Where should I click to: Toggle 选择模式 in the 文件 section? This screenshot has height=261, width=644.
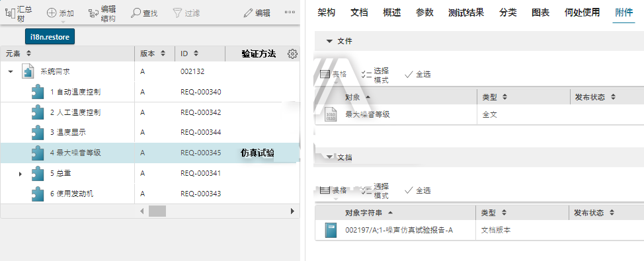pos(376,75)
